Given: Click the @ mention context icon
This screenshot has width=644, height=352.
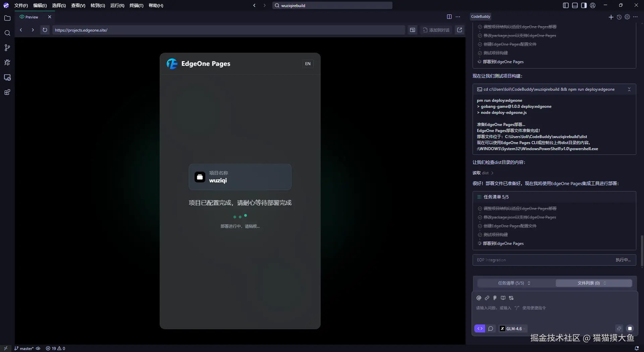Looking at the screenshot, I should (x=479, y=298).
